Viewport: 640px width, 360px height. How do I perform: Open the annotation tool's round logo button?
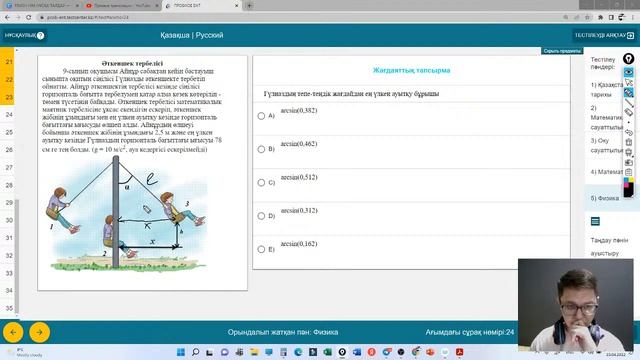pyautogui.click(x=629, y=59)
